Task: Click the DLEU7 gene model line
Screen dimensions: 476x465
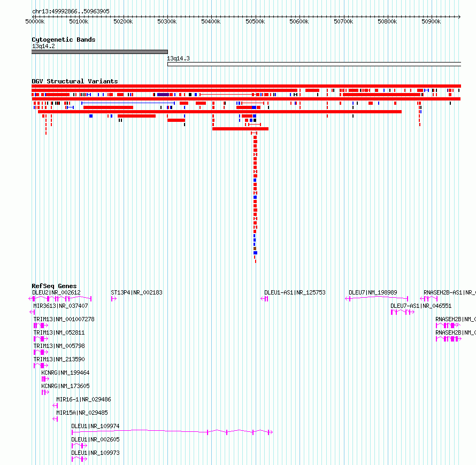Action: tap(377, 298)
